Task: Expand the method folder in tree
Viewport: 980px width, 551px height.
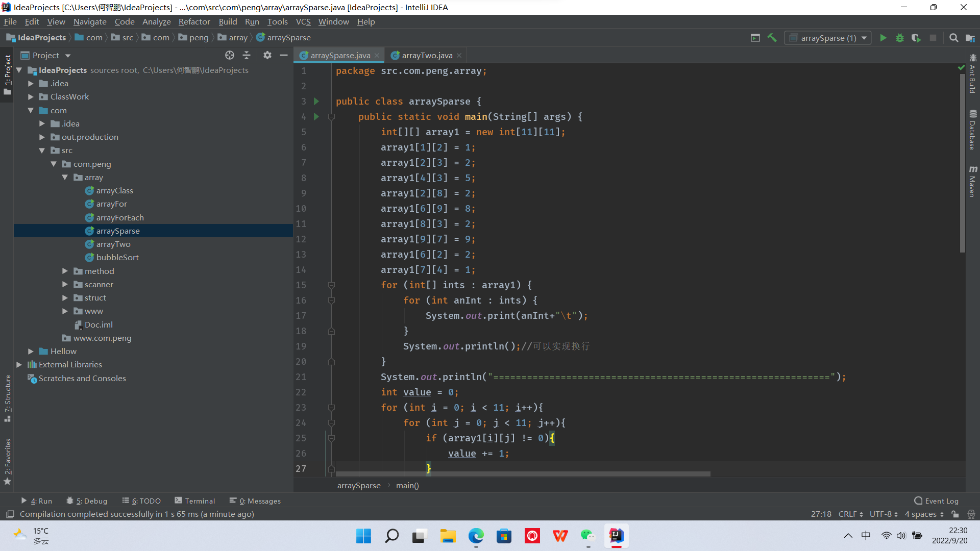Action: [65, 271]
